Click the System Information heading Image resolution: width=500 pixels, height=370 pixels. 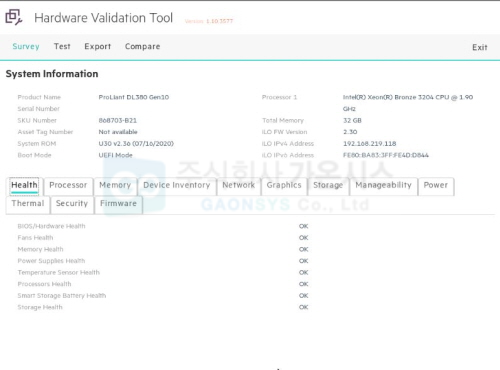pyautogui.click(x=52, y=74)
